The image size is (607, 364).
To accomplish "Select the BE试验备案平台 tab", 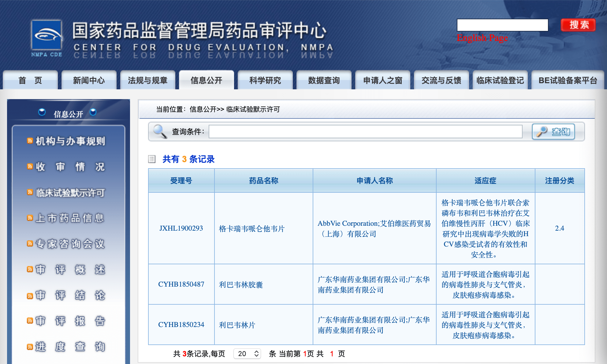I will pos(572,80).
